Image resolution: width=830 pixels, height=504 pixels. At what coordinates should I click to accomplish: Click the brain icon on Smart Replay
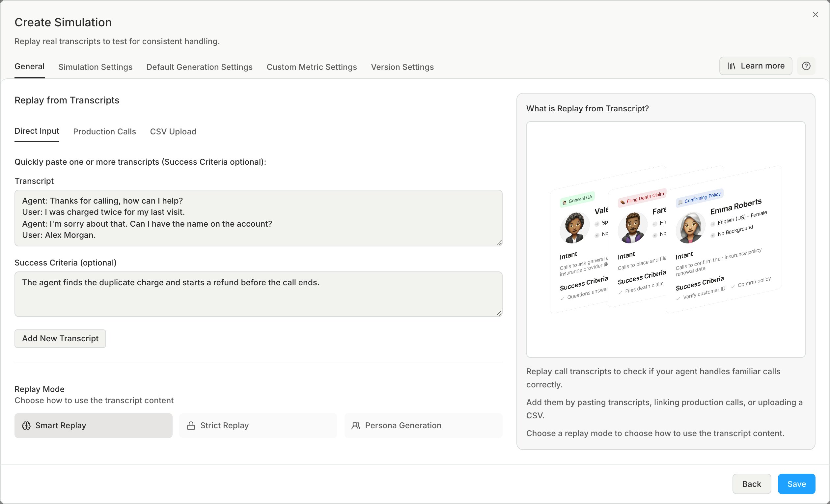[26, 426]
